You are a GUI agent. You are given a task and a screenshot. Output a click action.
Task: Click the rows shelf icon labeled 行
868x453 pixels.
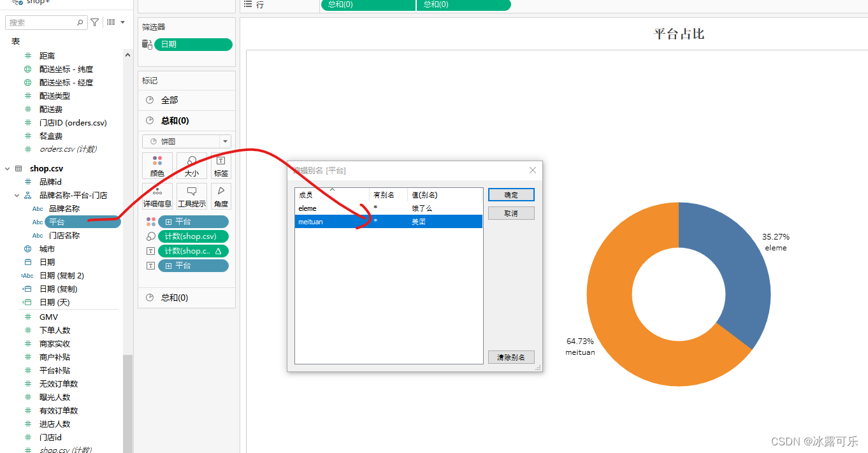point(248,4)
